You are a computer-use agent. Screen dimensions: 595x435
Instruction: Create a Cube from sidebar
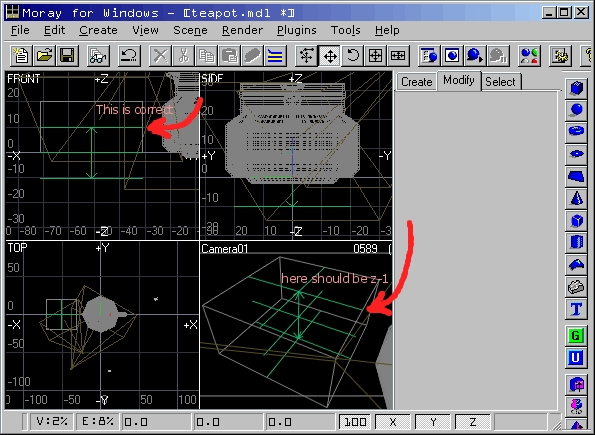click(576, 88)
